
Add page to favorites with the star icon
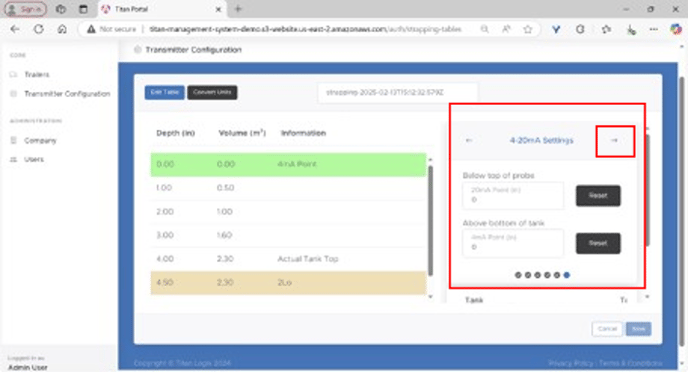pyautogui.click(x=527, y=29)
